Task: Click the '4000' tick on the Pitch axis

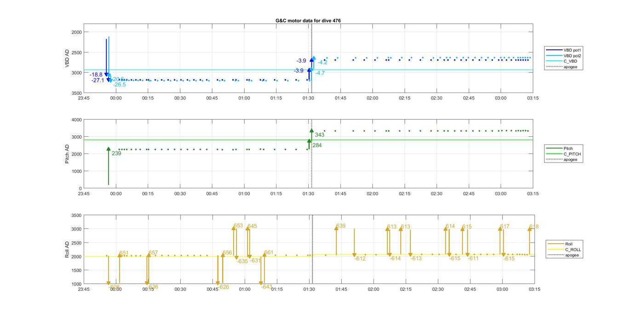Action: pyautogui.click(x=76, y=120)
